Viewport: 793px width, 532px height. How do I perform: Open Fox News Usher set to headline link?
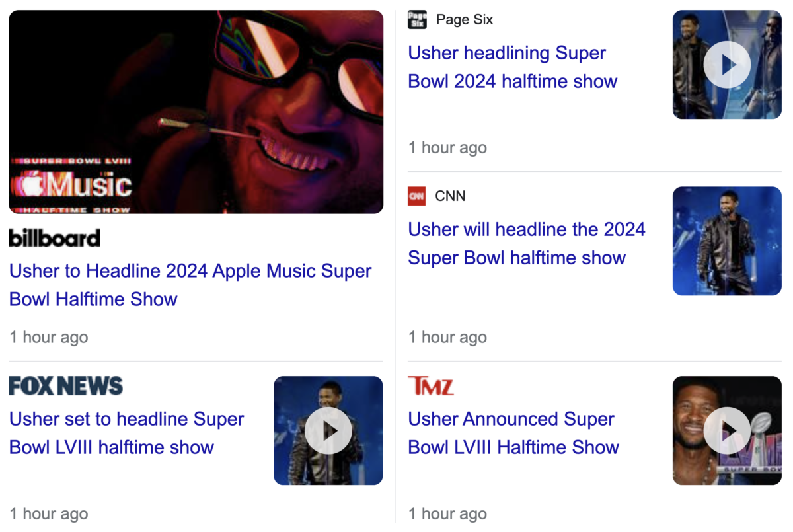coord(127,433)
